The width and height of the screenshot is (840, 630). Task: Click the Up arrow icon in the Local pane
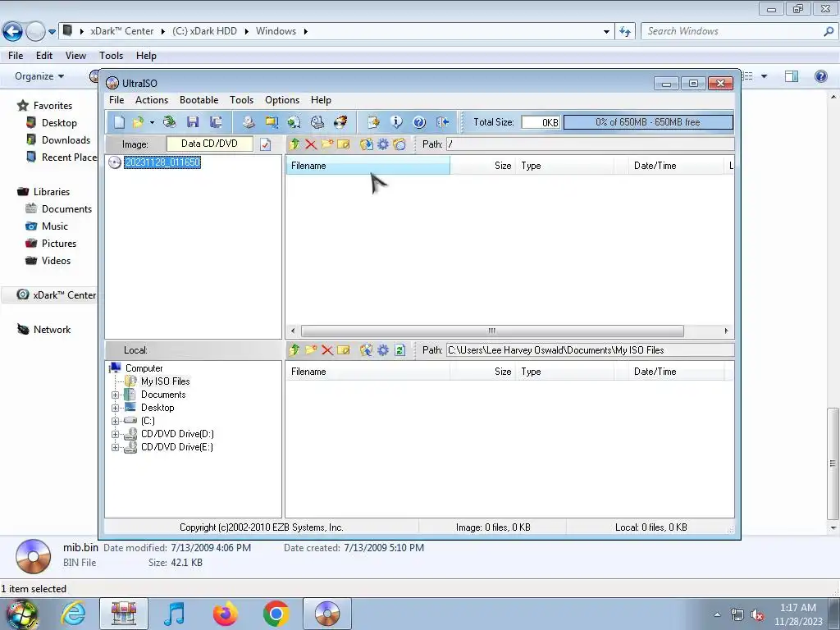[294, 349]
